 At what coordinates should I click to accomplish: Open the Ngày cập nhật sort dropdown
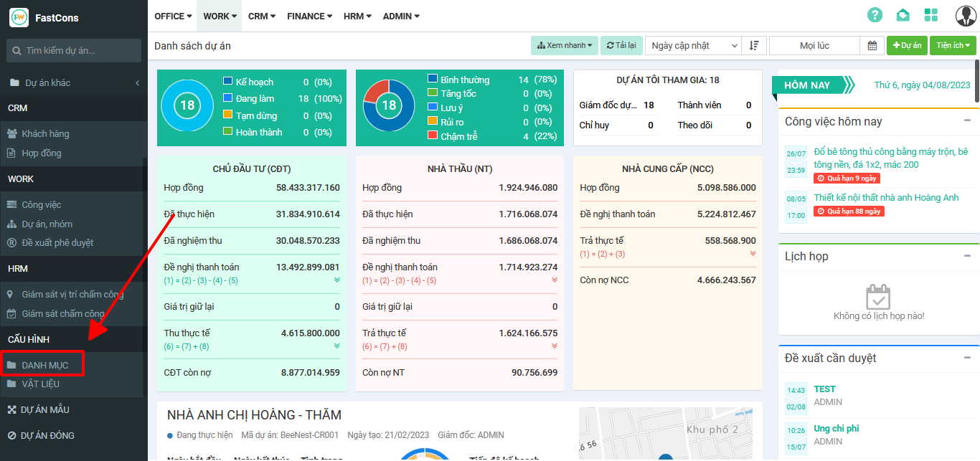[x=692, y=45]
